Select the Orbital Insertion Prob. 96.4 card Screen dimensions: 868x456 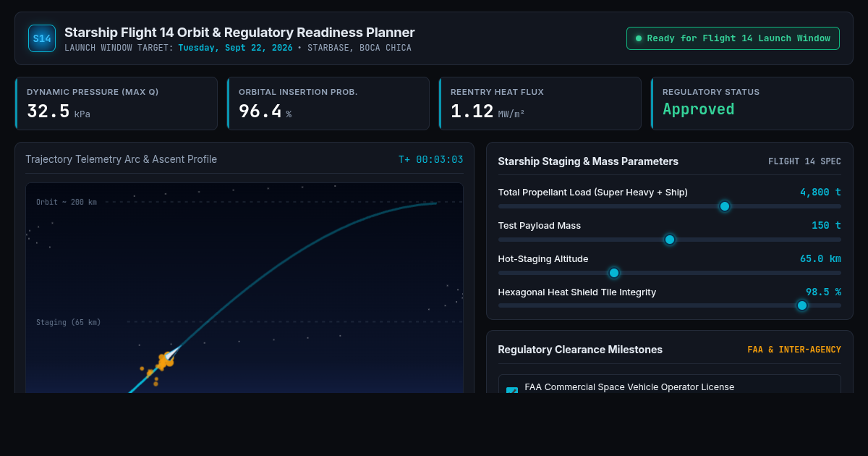click(328, 104)
